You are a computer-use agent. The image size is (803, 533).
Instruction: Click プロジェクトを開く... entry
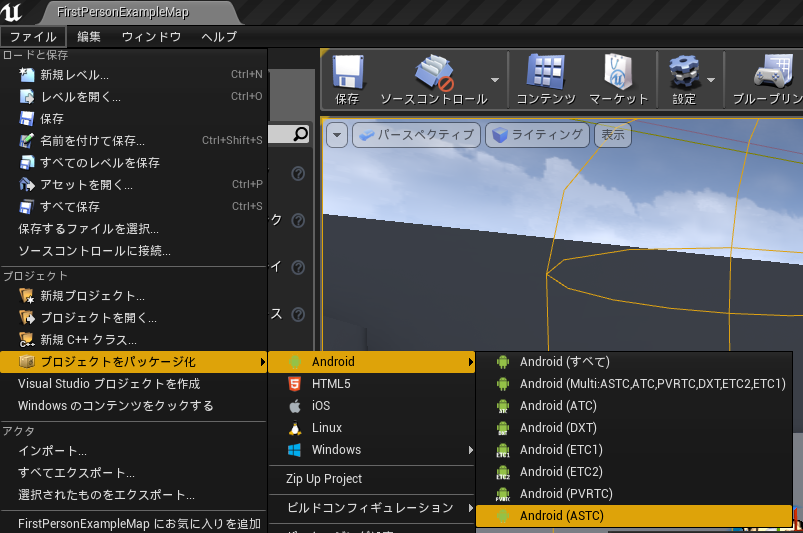click(134, 318)
